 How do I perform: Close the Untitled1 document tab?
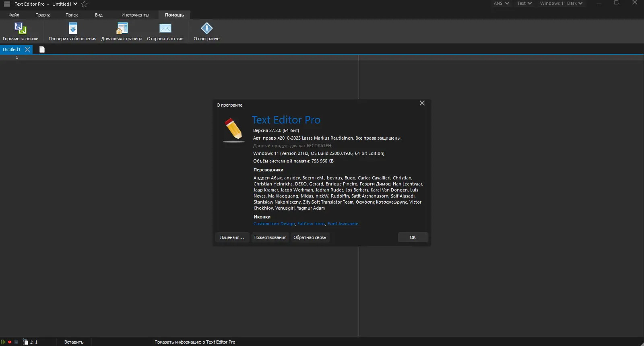coord(27,49)
